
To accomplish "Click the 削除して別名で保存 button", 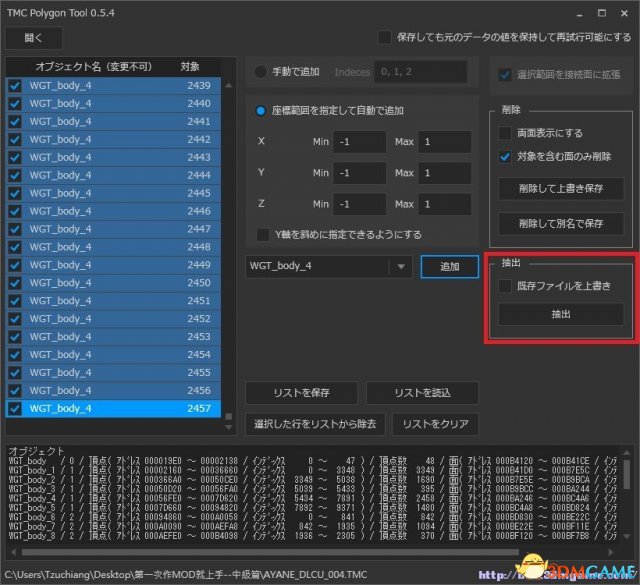I will coord(560,223).
